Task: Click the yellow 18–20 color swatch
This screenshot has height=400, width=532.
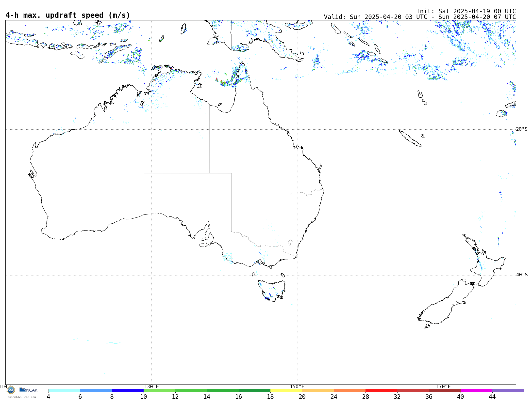Action: coord(286,390)
